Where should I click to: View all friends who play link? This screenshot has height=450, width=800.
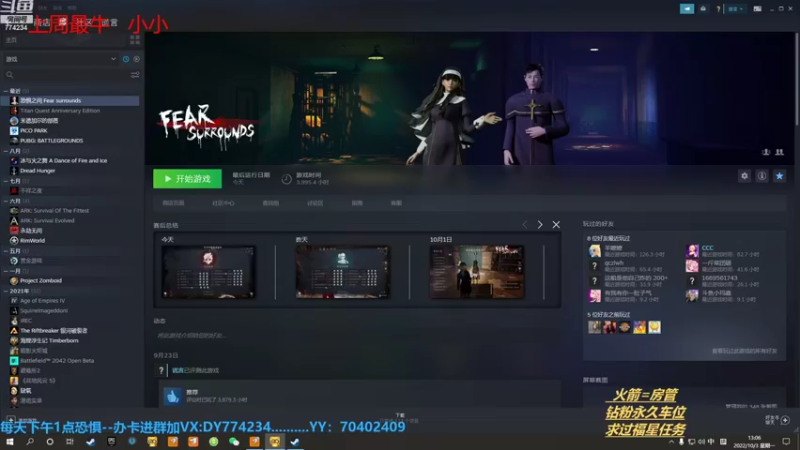pyautogui.click(x=744, y=351)
